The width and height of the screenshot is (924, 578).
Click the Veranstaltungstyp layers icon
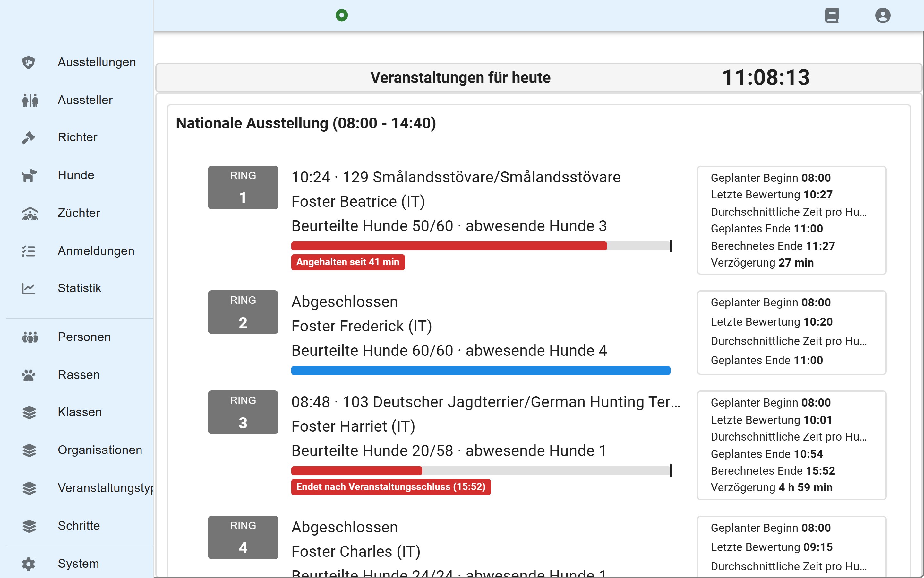coord(29,488)
